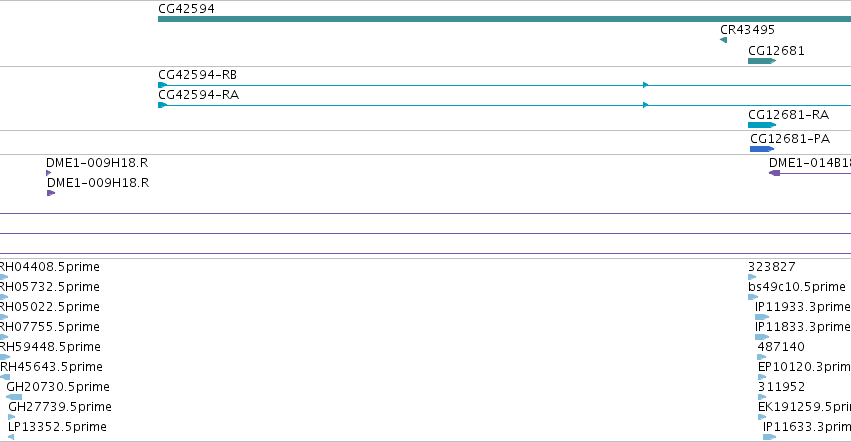
Task: Click the GH20730.5prime EST label
Action: tap(58, 387)
